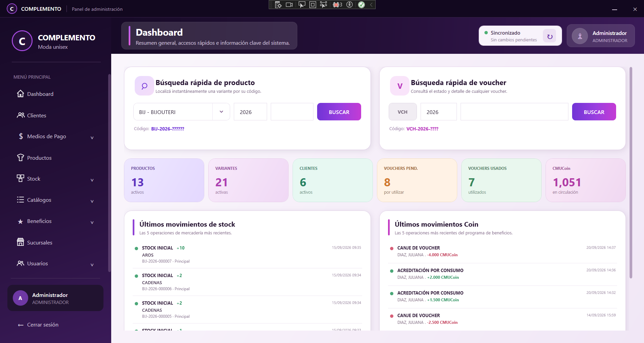Open the CMUCoin 1,051 card

tap(586, 180)
